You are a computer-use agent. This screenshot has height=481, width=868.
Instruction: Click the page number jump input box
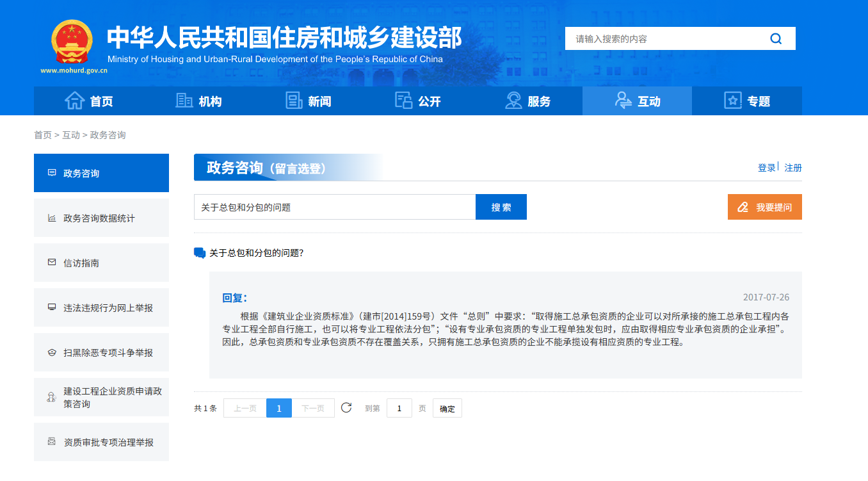(399, 409)
